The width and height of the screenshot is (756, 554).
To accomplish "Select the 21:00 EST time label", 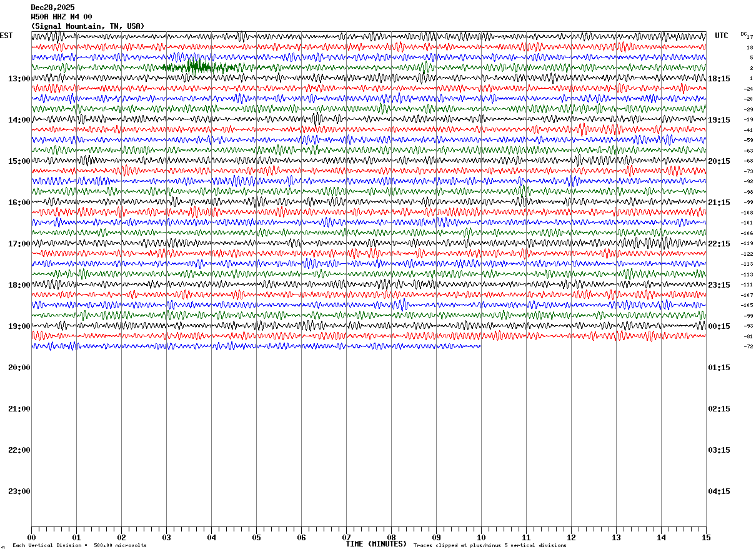I will point(19,409).
